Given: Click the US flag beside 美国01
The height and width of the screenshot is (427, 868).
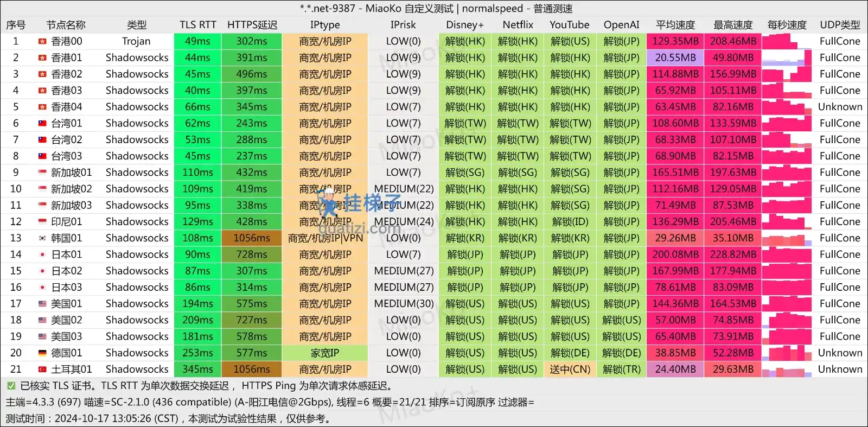Looking at the screenshot, I should pos(42,304).
